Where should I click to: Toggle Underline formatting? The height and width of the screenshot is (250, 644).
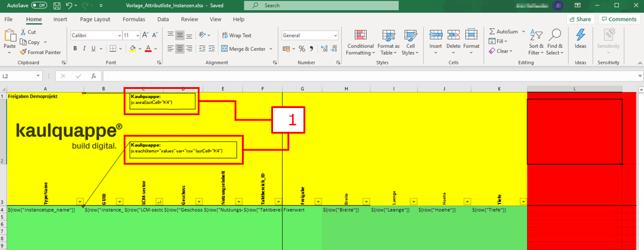(94, 48)
